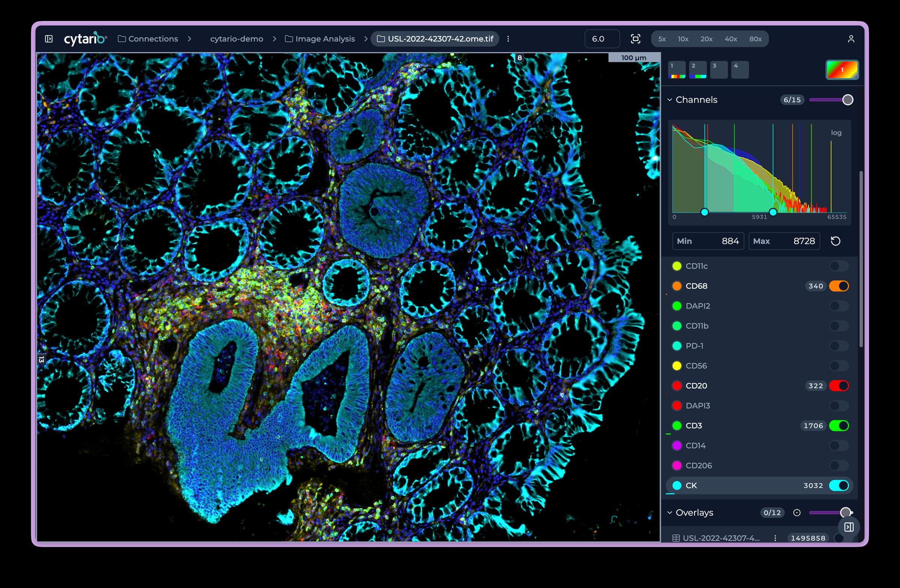This screenshot has width=900, height=588.
Task: Click the DAPI3 red color dot
Action: coord(677,406)
